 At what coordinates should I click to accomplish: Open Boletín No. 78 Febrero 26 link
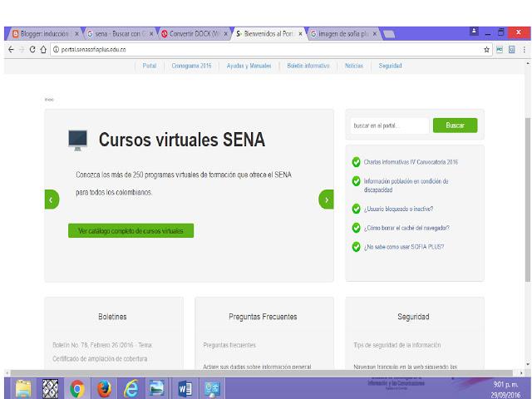[102, 352]
